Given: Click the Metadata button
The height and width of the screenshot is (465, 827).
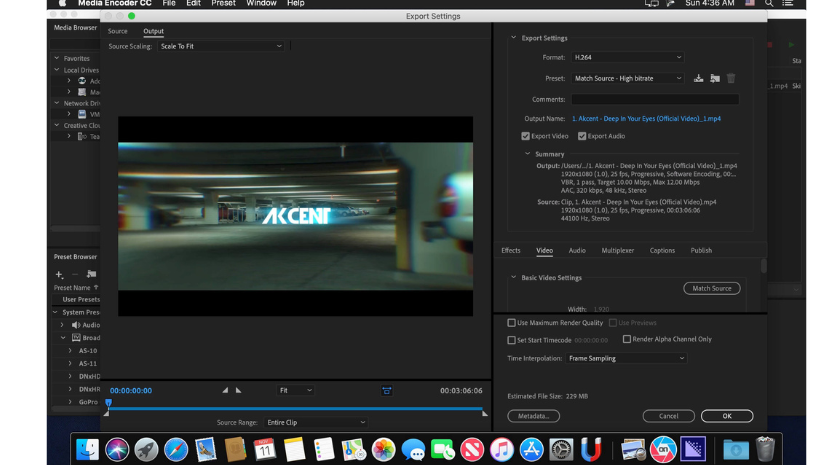Looking at the screenshot, I should click(533, 416).
